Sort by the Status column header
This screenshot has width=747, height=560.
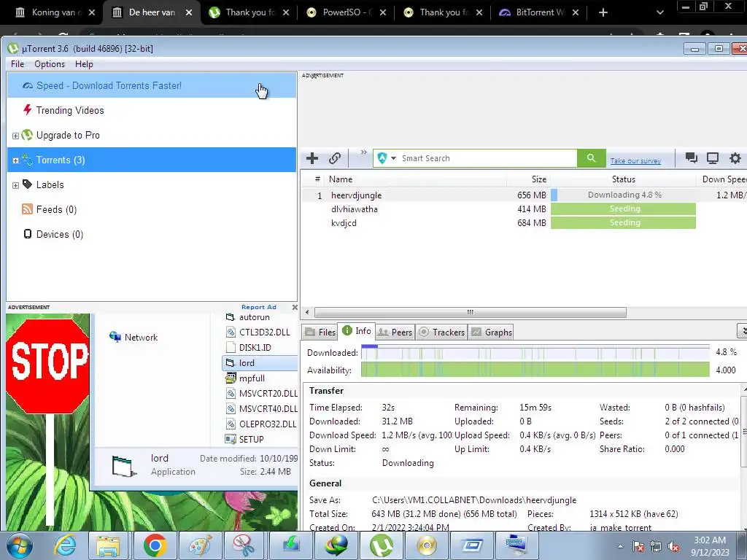623,179
